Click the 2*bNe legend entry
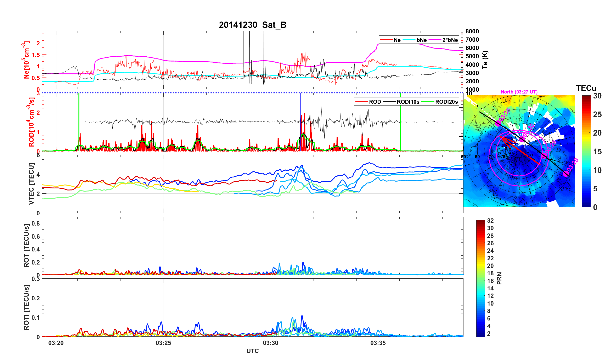Screen dimensions: 602x364 click(450, 40)
